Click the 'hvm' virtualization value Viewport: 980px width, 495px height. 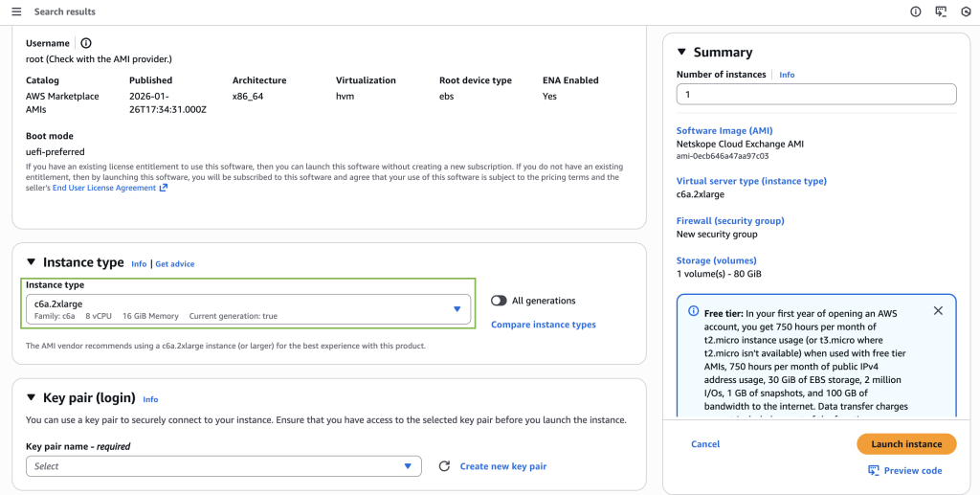pos(344,97)
